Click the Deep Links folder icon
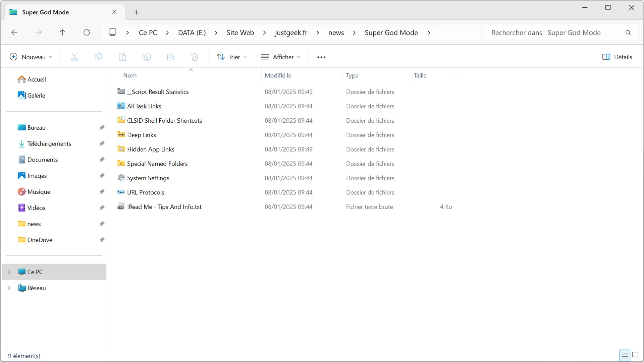 click(x=121, y=135)
